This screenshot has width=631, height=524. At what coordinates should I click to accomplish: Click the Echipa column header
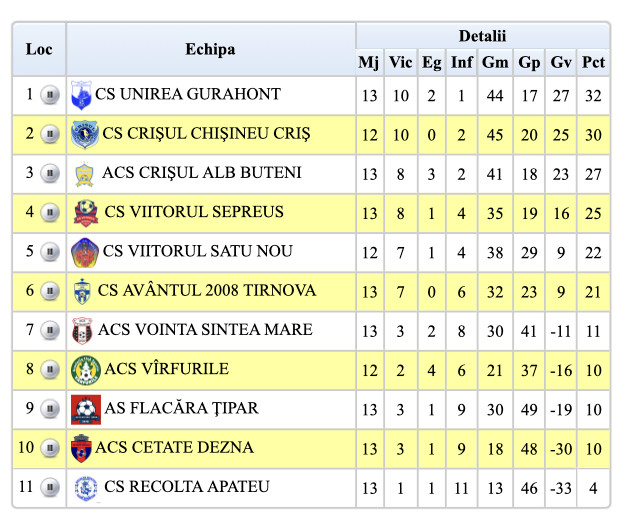[x=210, y=49]
